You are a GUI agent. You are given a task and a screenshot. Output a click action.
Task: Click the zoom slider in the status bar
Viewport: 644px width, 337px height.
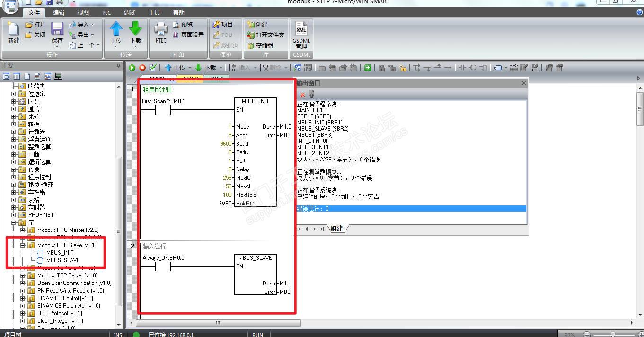click(613, 334)
